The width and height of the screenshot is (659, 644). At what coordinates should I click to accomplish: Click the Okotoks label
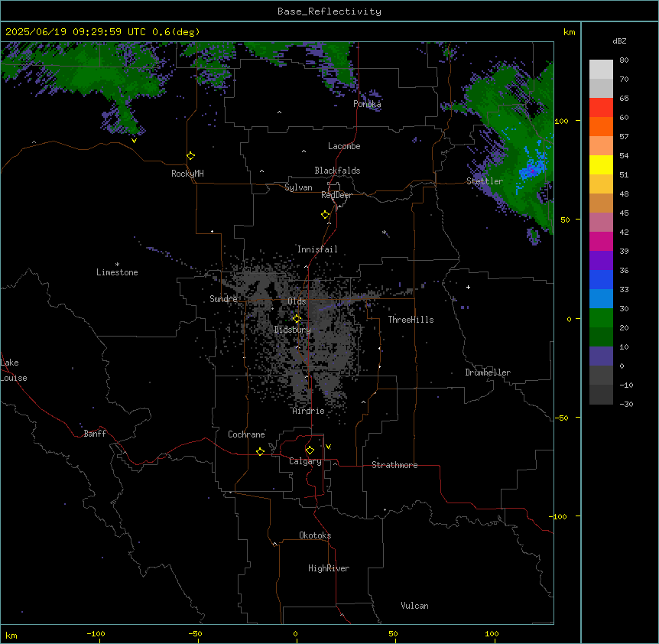coord(315,535)
